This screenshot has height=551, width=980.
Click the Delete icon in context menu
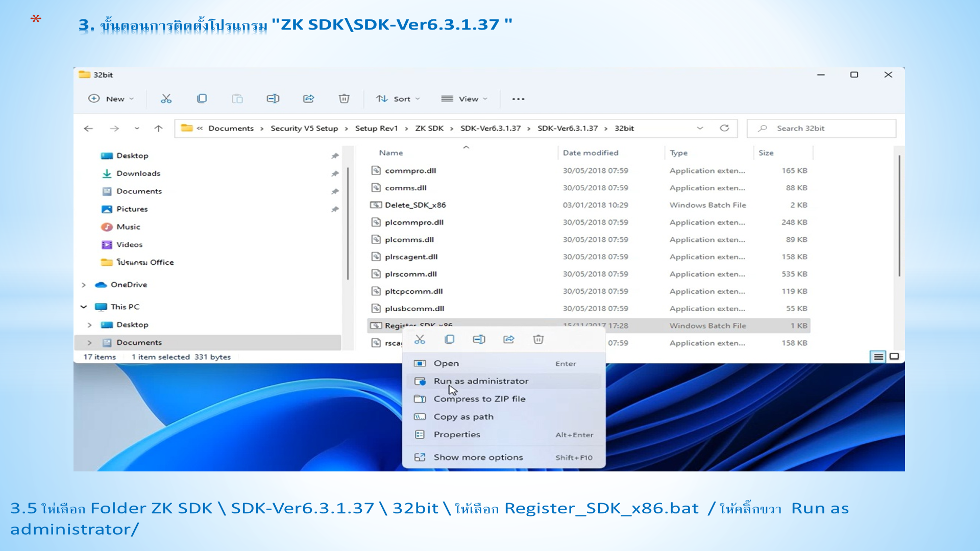[538, 340]
